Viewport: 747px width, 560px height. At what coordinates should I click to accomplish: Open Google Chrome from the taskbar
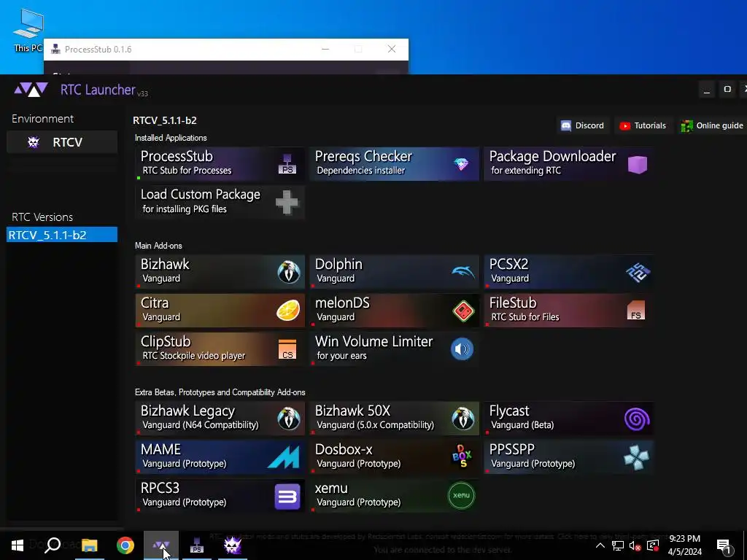[x=125, y=545]
